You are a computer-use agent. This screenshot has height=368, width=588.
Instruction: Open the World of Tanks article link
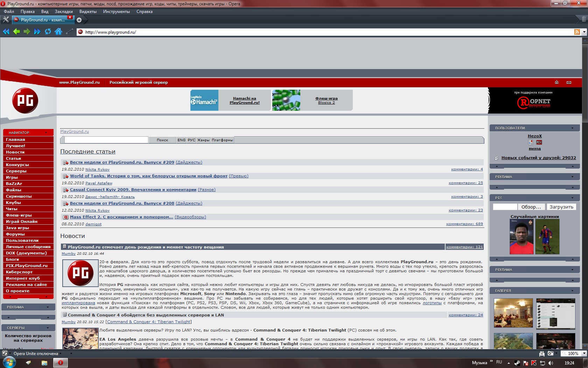coord(149,176)
